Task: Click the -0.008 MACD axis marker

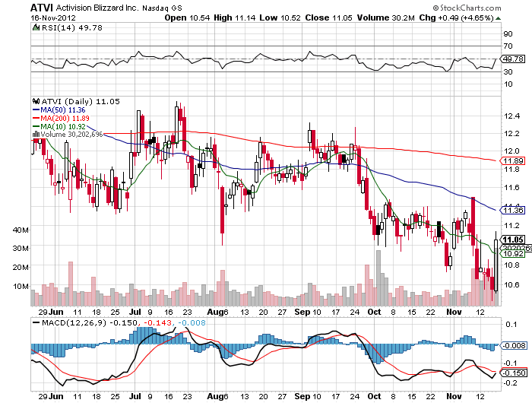Action: tap(514, 345)
